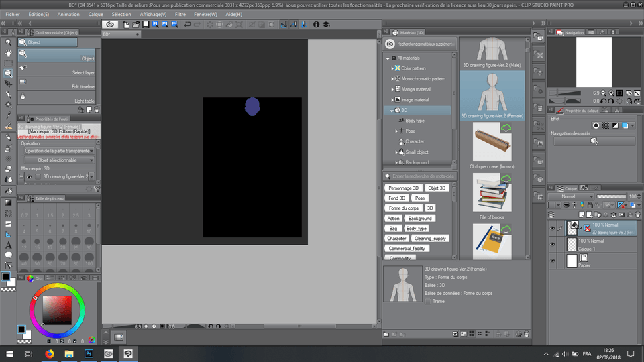Adjust the zoom slider in the Navigation panel
Viewport: 644px width, 362px height.
point(565,93)
